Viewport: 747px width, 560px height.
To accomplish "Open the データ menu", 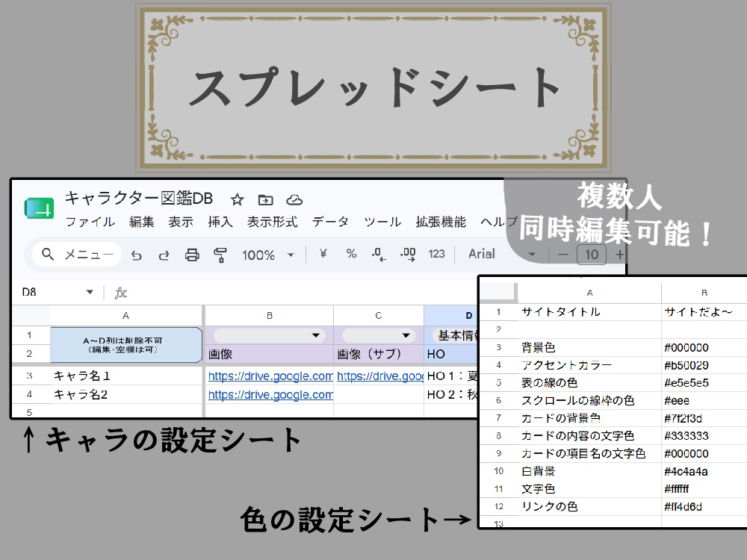I will [330, 222].
